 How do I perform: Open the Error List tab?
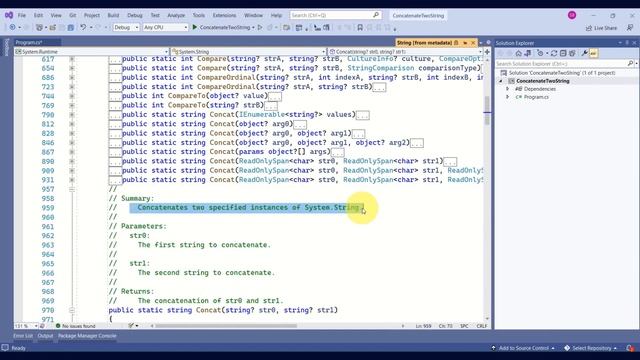click(23, 336)
